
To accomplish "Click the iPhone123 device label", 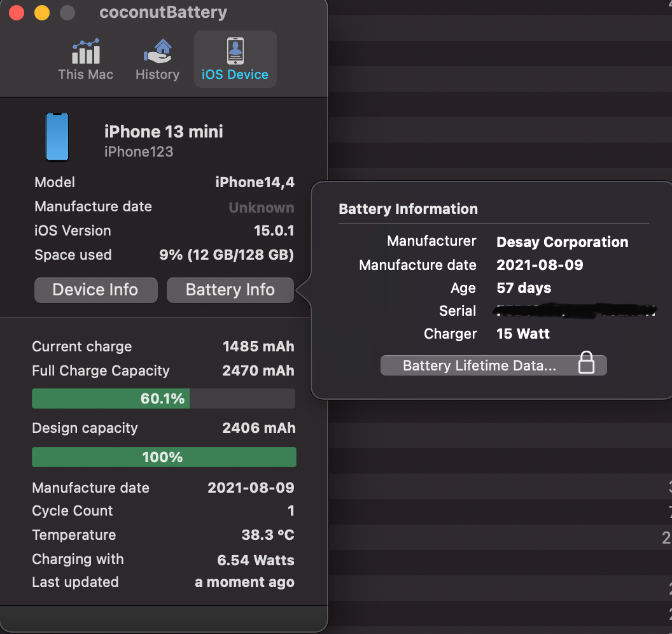I will pos(139,151).
